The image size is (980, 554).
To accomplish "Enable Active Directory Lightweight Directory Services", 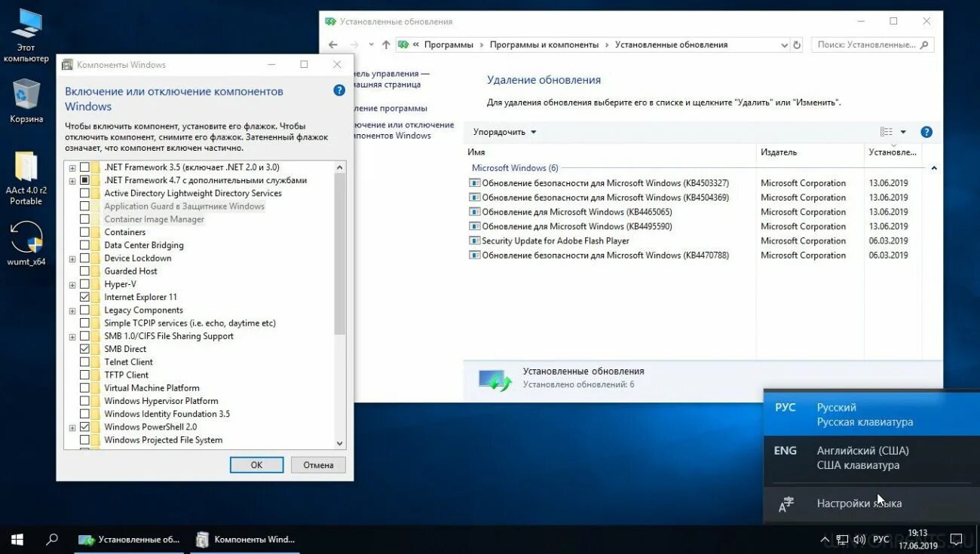I will 84,193.
